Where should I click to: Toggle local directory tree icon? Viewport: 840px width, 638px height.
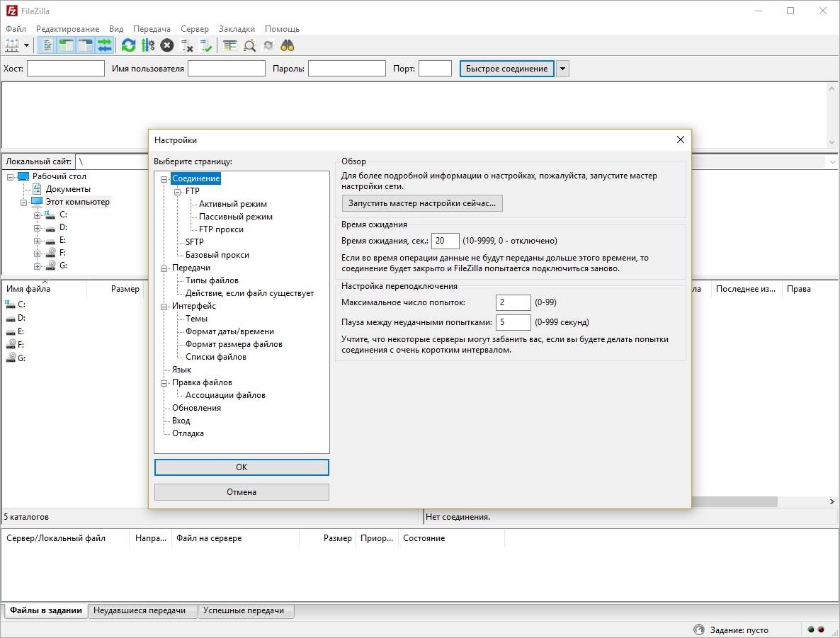pyautogui.click(x=66, y=45)
